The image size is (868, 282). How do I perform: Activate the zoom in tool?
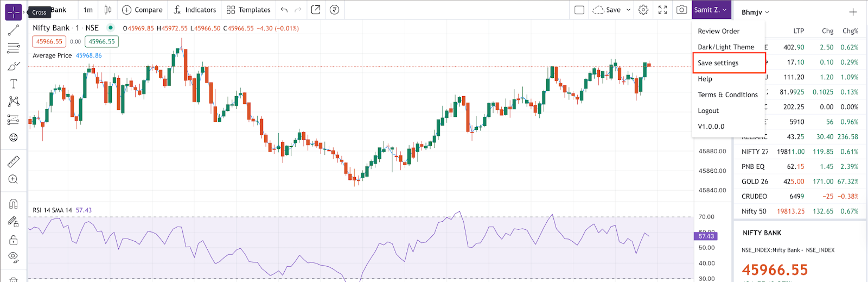click(14, 179)
